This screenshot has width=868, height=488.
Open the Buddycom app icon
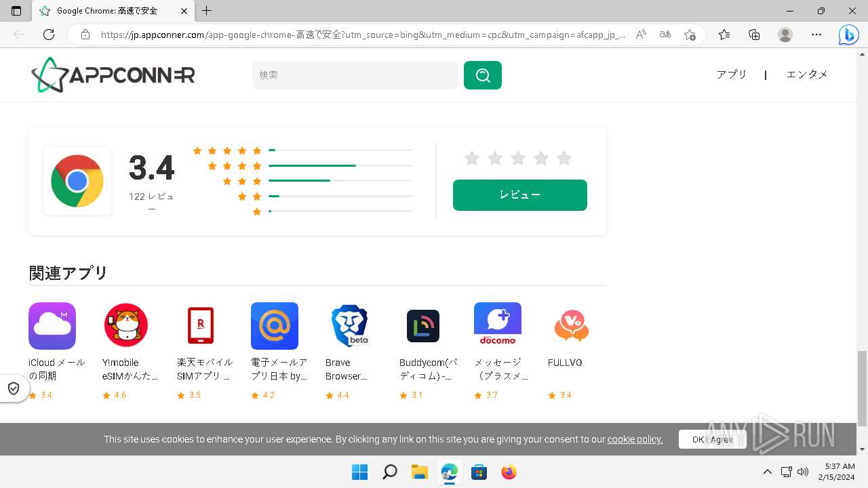pyautogui.click(x=423, y=326)
